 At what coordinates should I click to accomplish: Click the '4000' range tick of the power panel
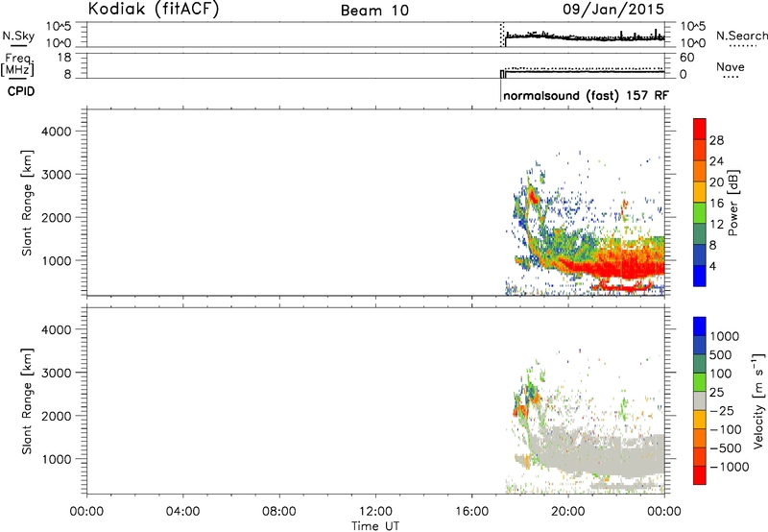(x=57, y=132)
